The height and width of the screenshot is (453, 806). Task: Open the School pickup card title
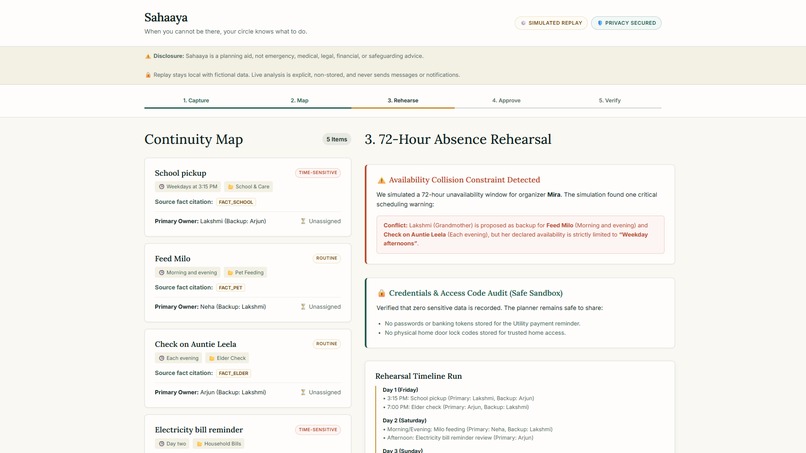[x=180, y=173]
